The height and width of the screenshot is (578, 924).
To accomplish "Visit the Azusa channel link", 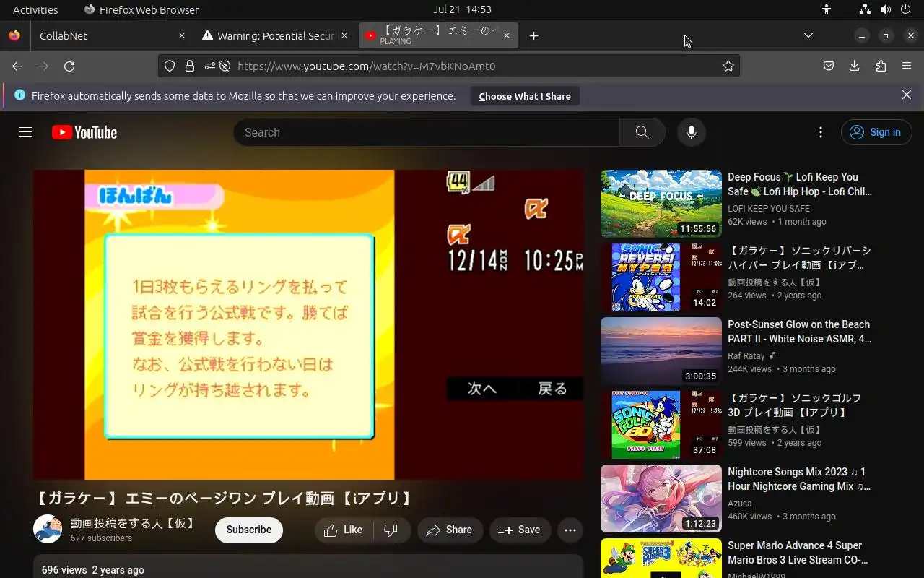I will tap(740, 504).
